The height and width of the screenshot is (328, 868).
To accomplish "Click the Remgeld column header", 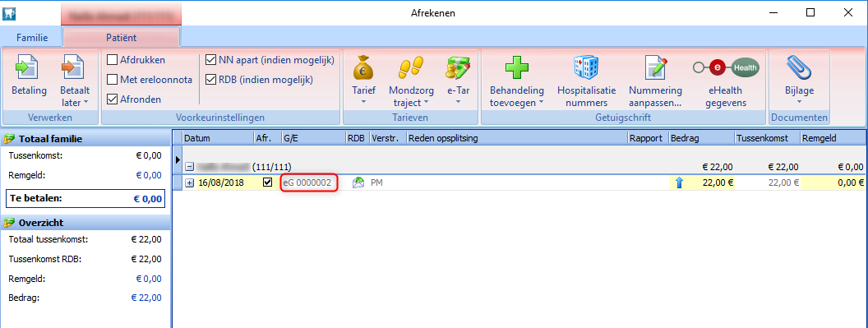I will (833, 138).
